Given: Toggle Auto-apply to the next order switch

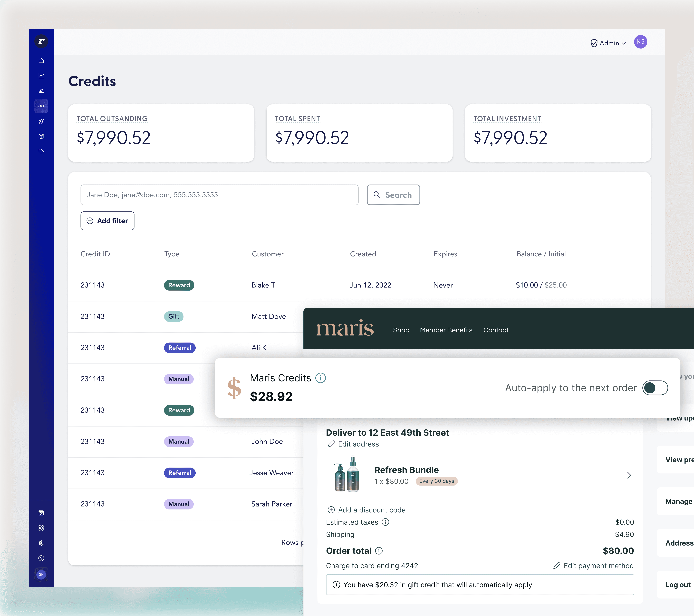Looking at the screenshot, I should coord(655,388).
